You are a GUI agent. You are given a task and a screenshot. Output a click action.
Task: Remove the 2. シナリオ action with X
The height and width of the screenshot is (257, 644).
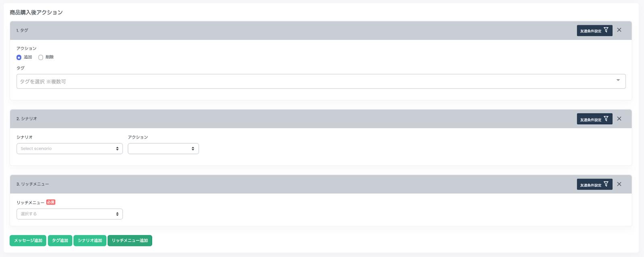[619, 119]
